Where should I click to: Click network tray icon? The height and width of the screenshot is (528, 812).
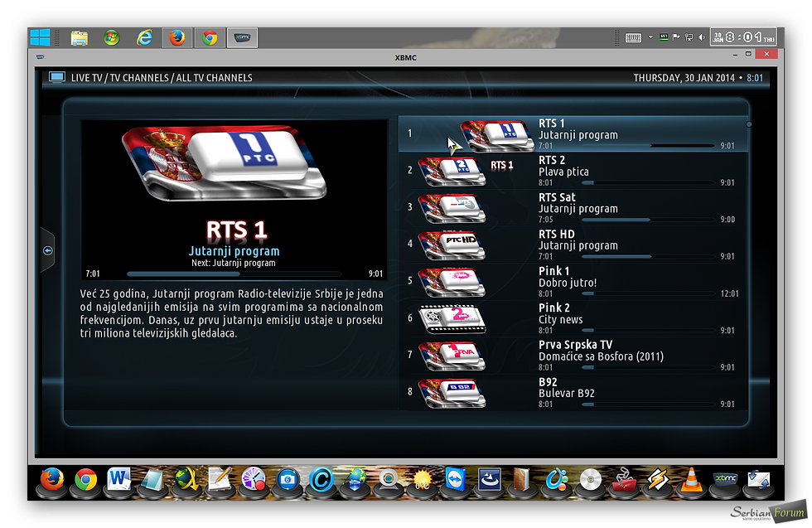[x=689, y=37]
